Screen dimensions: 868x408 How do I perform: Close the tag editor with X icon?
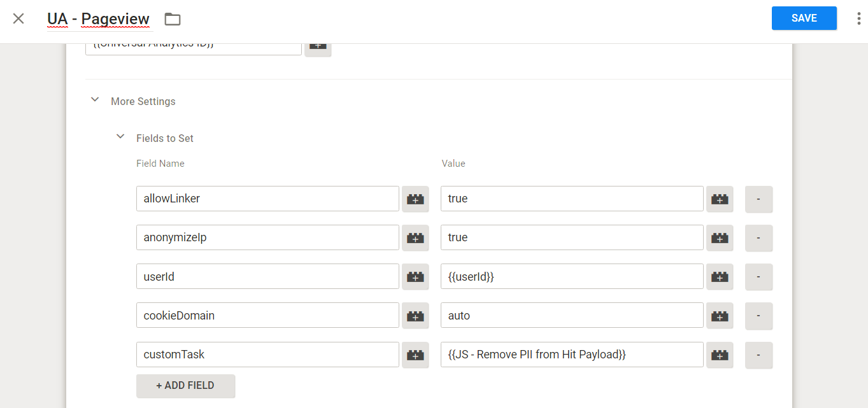(x=18, y=18)
